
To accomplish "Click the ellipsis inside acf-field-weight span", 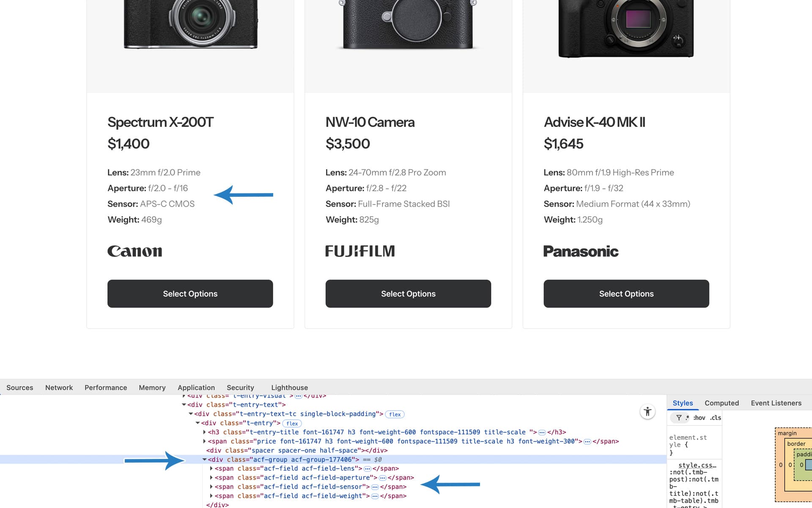I will [375, 496].
